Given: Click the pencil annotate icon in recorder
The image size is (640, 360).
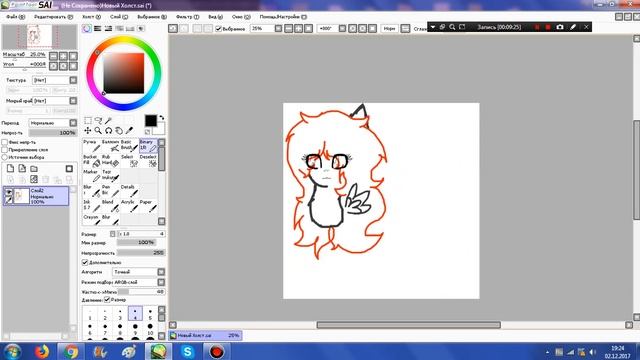Looking at the screenshot, I should pyautogui.click(x=573, y=27).
